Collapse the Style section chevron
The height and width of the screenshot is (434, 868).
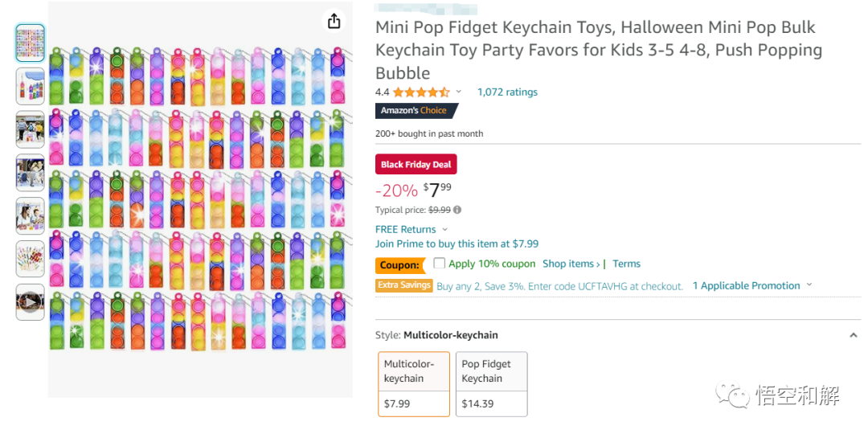click(x=853, y=335)
